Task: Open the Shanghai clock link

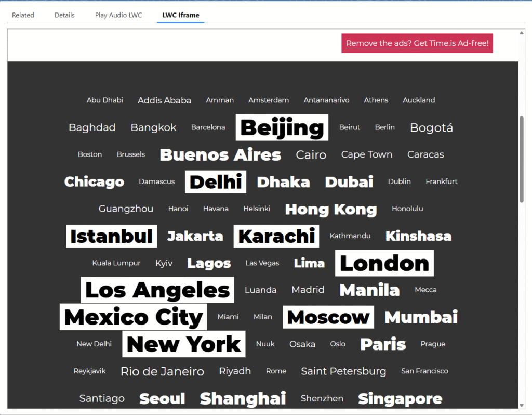Action: click(243, 398)
